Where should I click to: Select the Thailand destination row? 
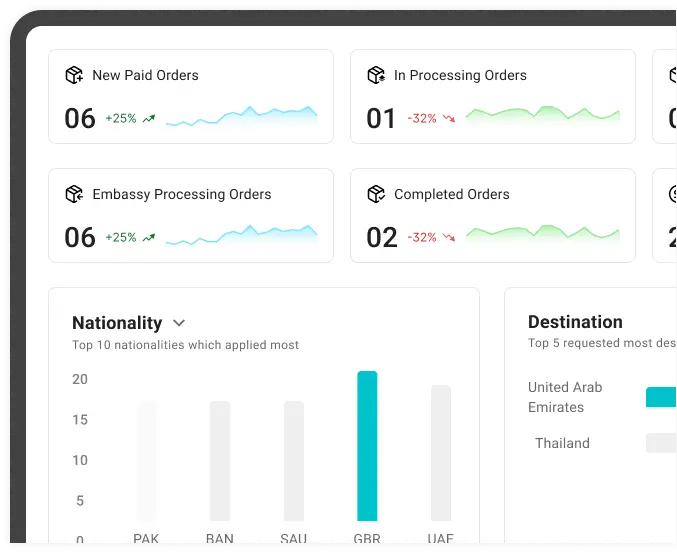point(562,443)
